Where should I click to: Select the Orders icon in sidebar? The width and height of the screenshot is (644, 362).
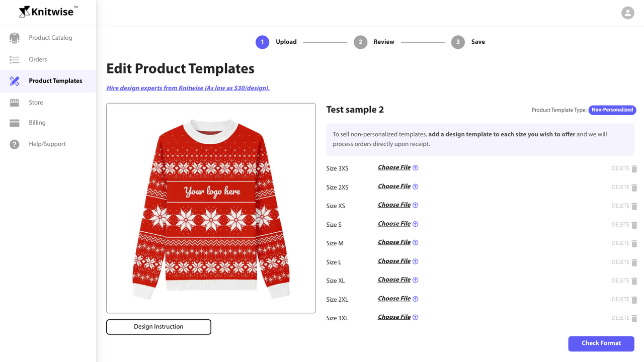[x=15, y=59]
